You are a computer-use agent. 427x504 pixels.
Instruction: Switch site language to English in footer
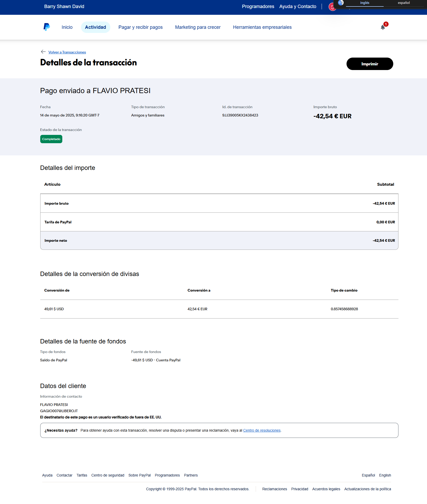(385, 475)
